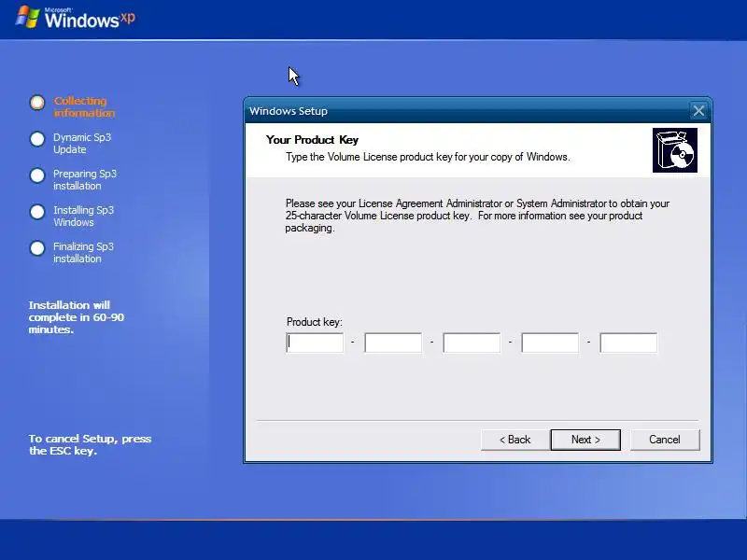Select the second product key field
The width and height of the screenshot is (747, 560).
pos(393,343)
